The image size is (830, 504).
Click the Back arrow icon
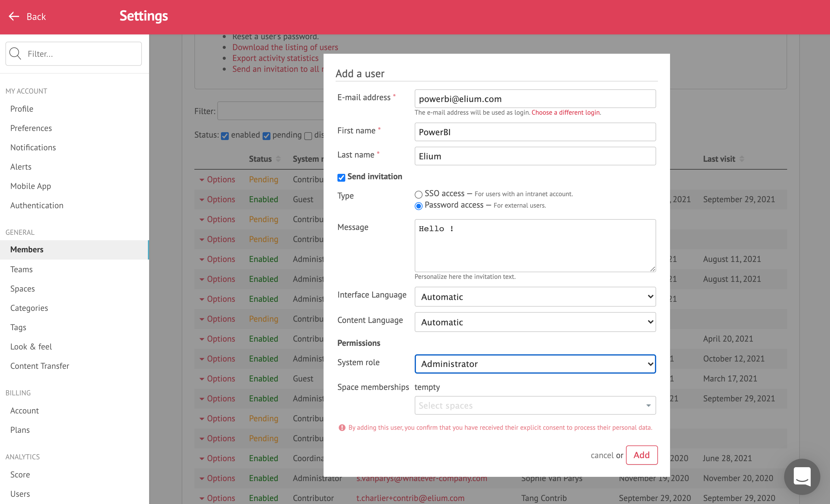pos(14,17)
